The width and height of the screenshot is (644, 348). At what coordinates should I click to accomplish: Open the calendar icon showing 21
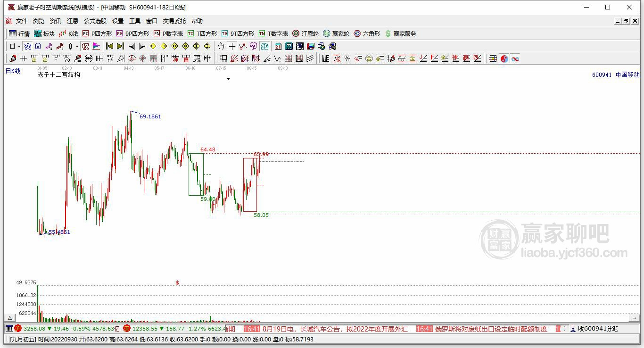click(x=278, y=46)
